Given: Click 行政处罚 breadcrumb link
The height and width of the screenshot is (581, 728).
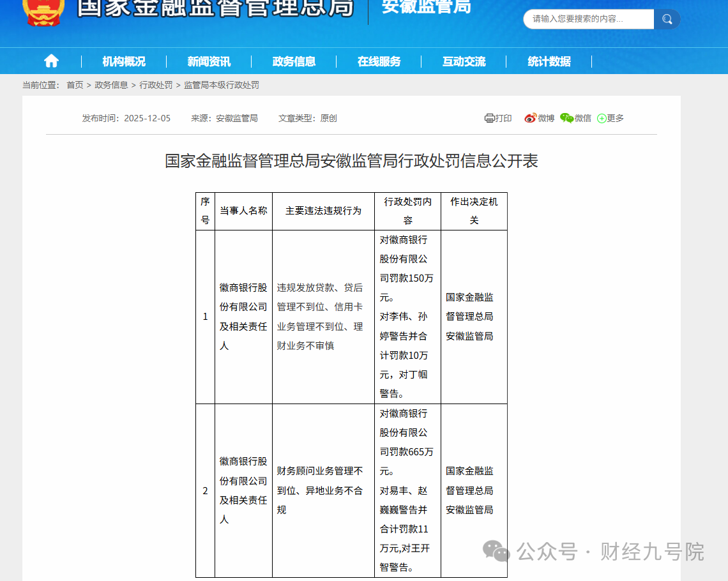Looking at the screenshot, I should click(156, 85).
